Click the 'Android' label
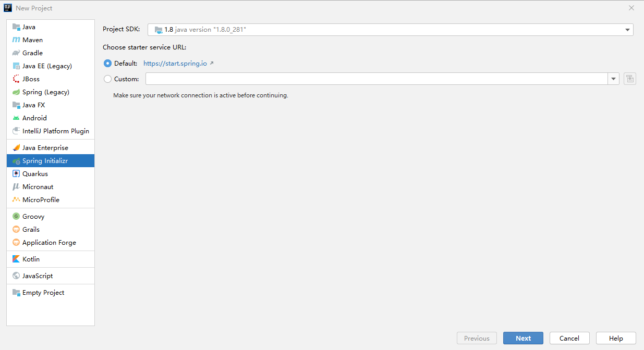This screenshot has height=350, width=644. pyautogui.click(x=34, y=118)
